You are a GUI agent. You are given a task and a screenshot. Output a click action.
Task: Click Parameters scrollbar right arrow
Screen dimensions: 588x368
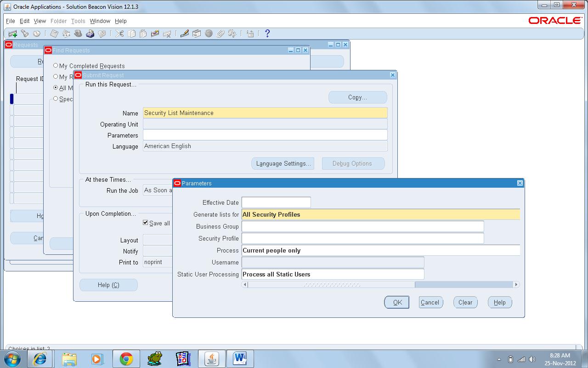pyautogui.click(x=516, y=285)
